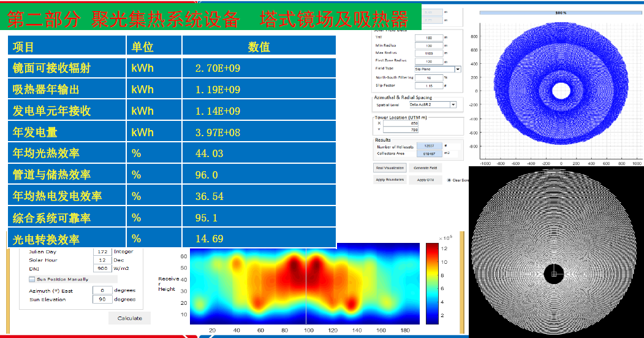Screen dimensions: 644x338
Task: Select the Clear Screen radio button
Action: [449, 180]
